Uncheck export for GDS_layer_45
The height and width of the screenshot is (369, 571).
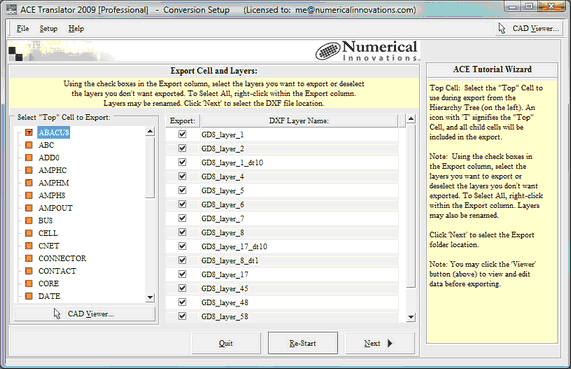[182, 288]
